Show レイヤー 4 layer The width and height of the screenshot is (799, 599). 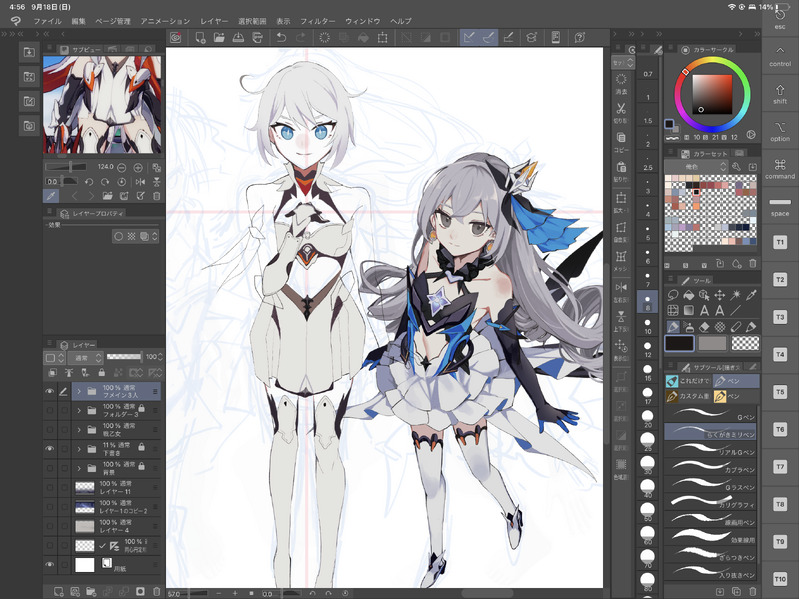coord(49,526)
